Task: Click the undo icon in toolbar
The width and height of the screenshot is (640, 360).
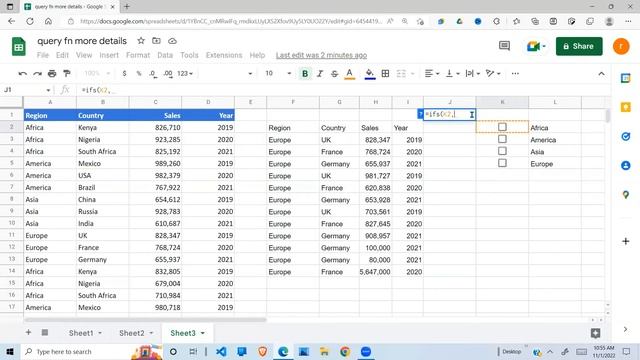Action: 22,73
